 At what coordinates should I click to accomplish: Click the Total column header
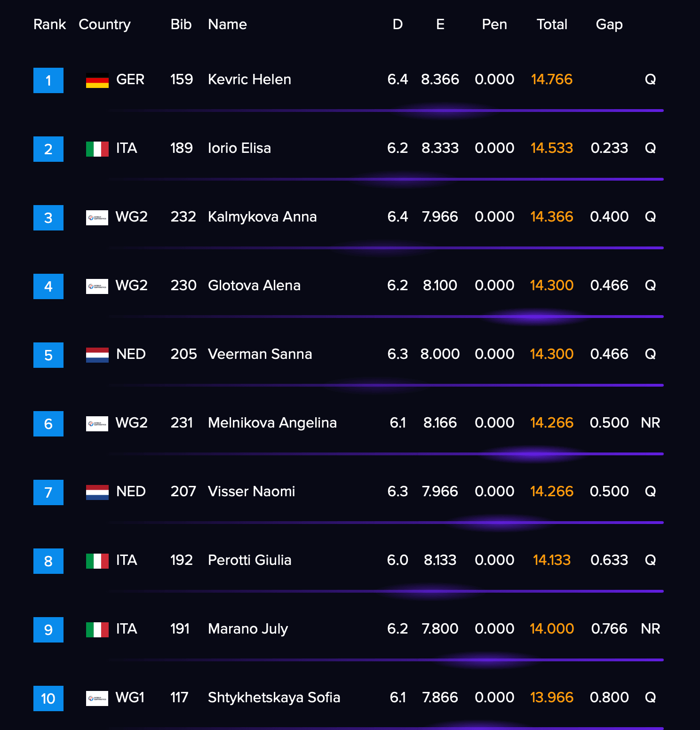pyautogui.click(x=552, y=24)
